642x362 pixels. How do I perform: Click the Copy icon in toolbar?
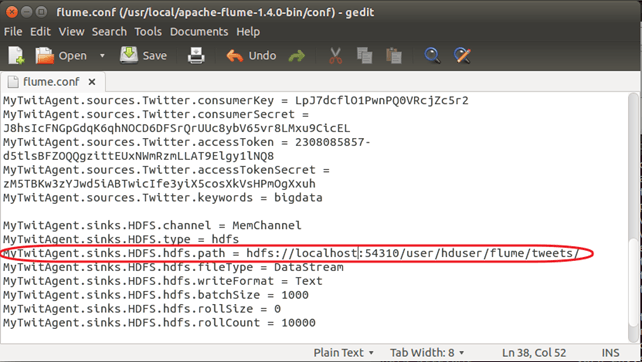(x=364, y=55)
